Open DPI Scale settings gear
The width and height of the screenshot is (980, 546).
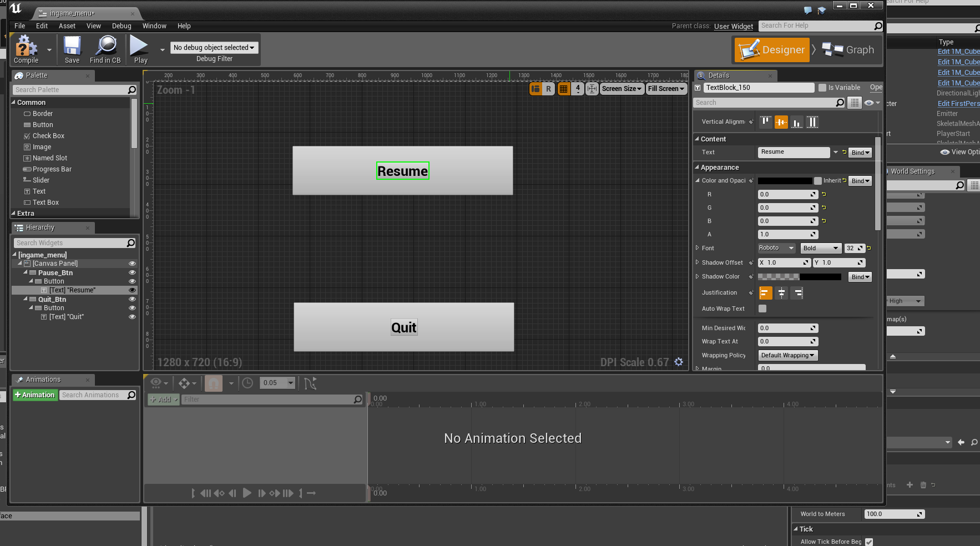679,362
